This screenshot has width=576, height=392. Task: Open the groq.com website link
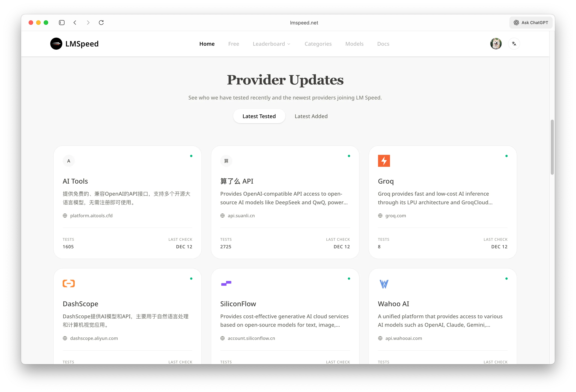tap(395, 215)
